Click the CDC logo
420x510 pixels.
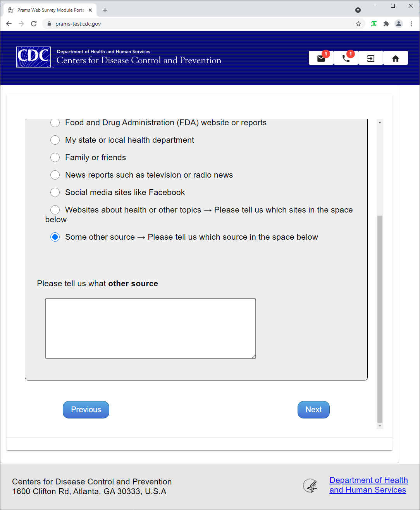tap(33, 57)
